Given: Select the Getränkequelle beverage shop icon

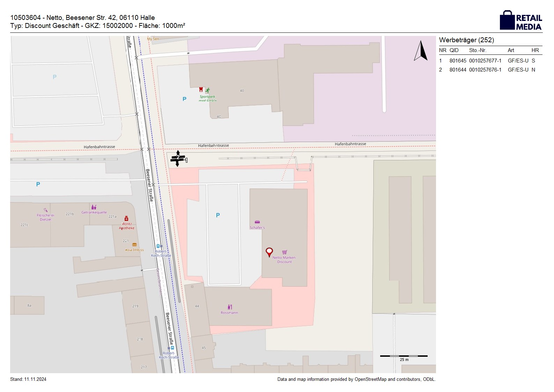Looking at the screenshot, I should 94,207.
